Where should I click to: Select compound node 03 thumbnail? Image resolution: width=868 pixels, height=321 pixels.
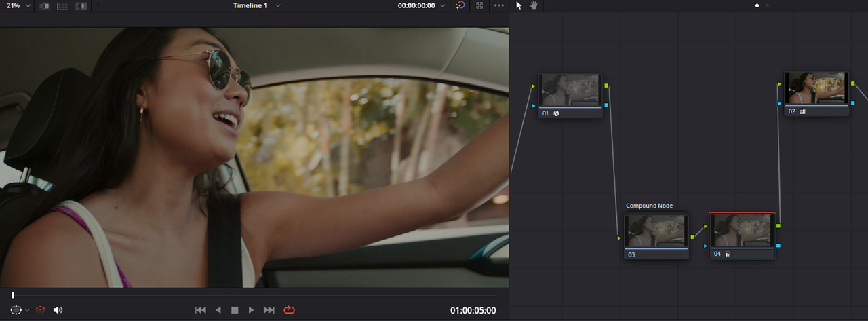(x=656, y=231)
